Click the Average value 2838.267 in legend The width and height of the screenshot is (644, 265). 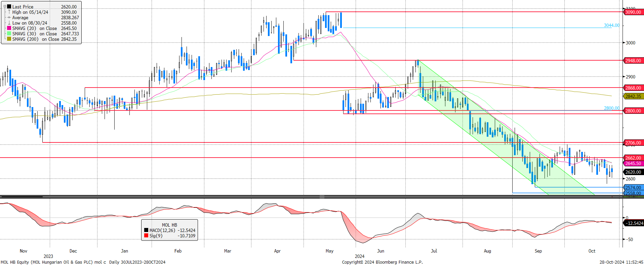(70, 18)
